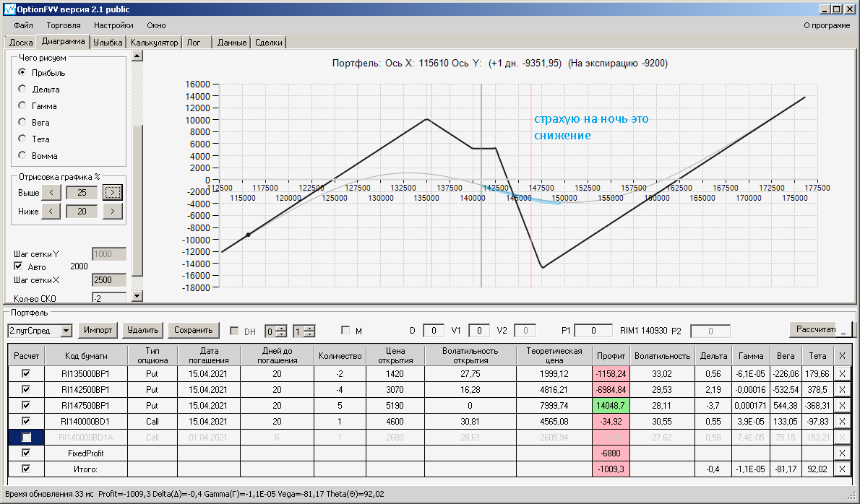Viewport: 860px width, 504px height.
Task: Uncheck the calculation box for RI147500BP1
Action: [26, 405]
